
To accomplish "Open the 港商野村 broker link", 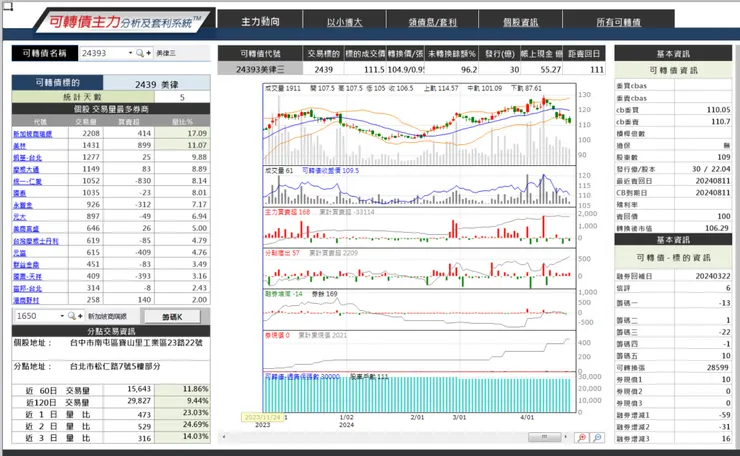I will coord(26,300).
